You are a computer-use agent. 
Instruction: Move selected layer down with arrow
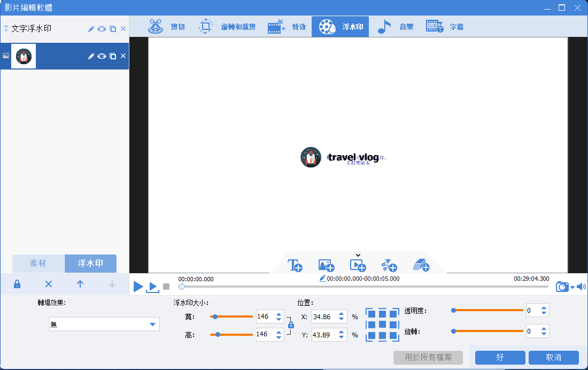pyautogui.click(x=112, y=284)
